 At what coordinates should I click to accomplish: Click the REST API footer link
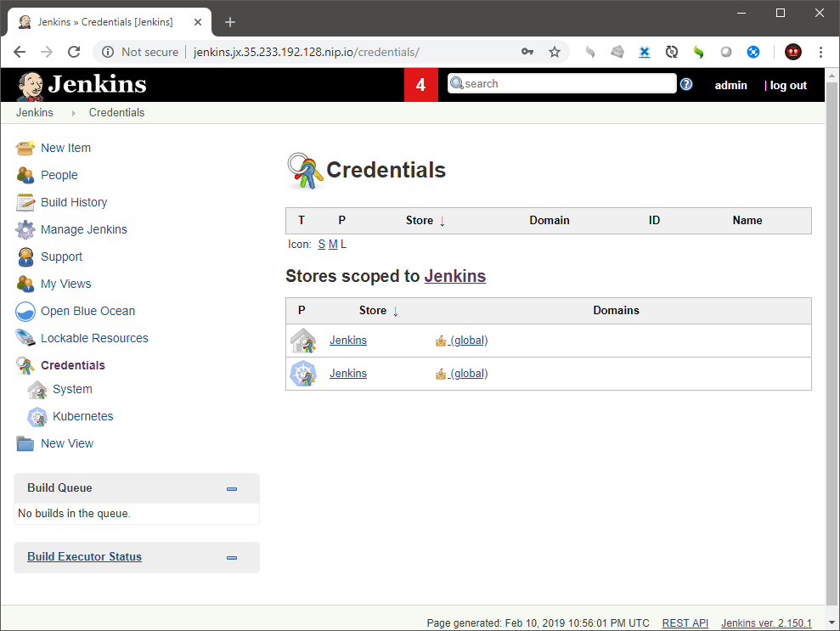685,623
